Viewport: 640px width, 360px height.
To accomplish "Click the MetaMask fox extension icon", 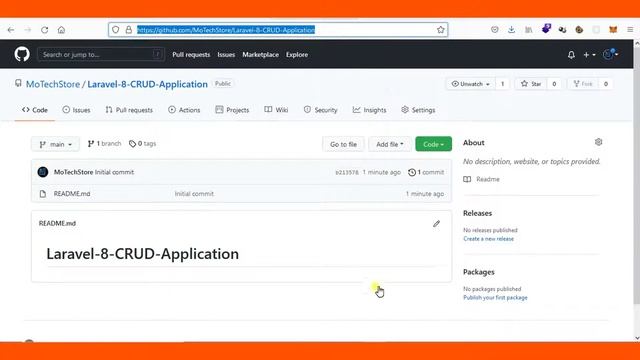I will [613, 30].
